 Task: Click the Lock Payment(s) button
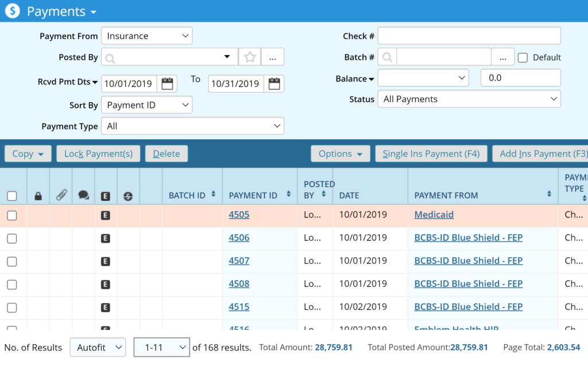click(98, 154)
